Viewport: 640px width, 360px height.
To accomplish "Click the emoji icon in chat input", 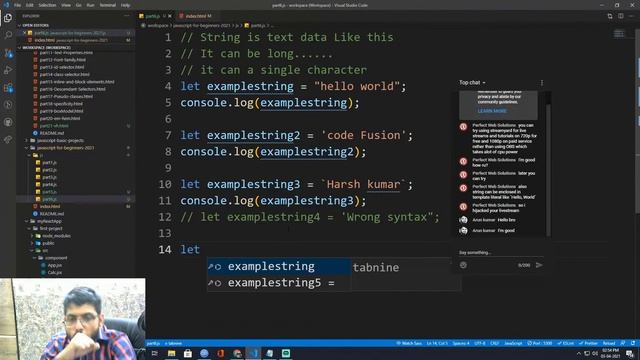I will [x=463, y=265].
